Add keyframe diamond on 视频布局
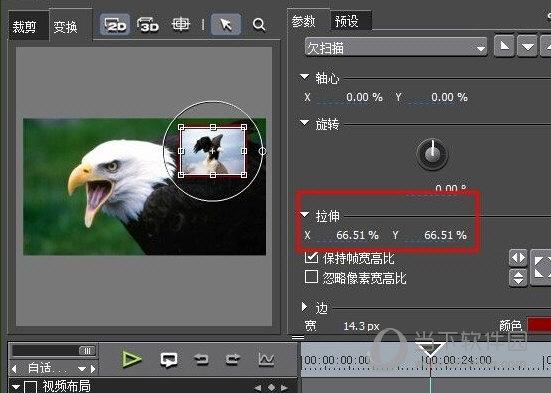The height and width of the screenshot is (393, 551). (x=271, y=387)
